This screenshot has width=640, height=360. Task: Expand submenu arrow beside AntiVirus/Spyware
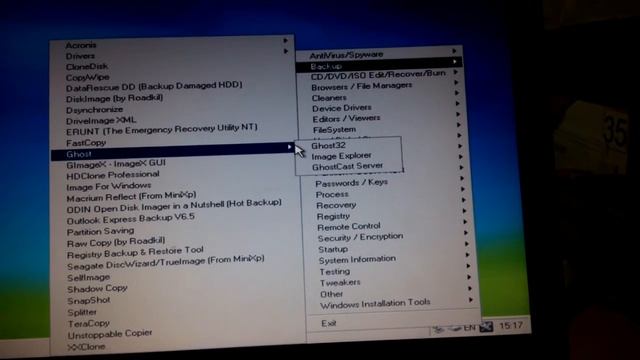[x=454, y=51]
